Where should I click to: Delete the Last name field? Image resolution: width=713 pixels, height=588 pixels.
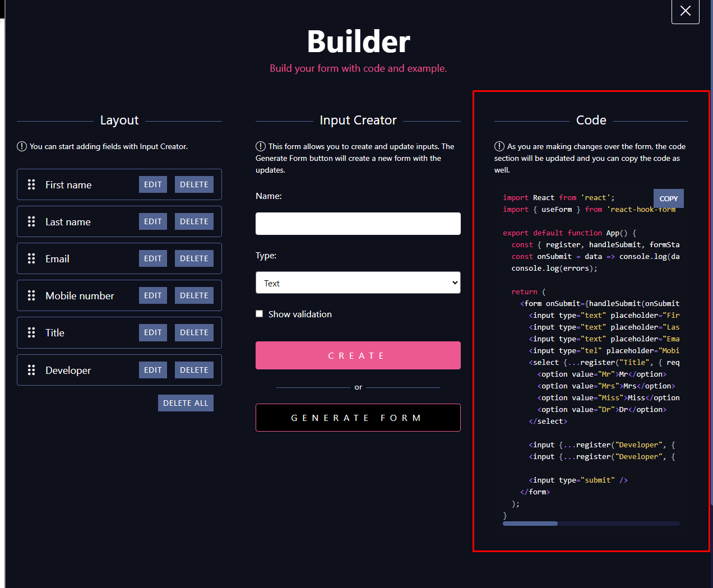pos(194,221)
